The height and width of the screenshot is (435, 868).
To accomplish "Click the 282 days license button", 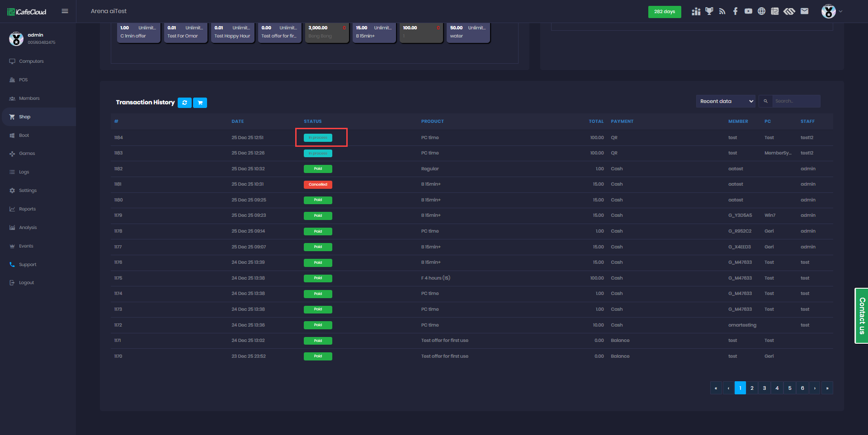I will pos(664,12).
